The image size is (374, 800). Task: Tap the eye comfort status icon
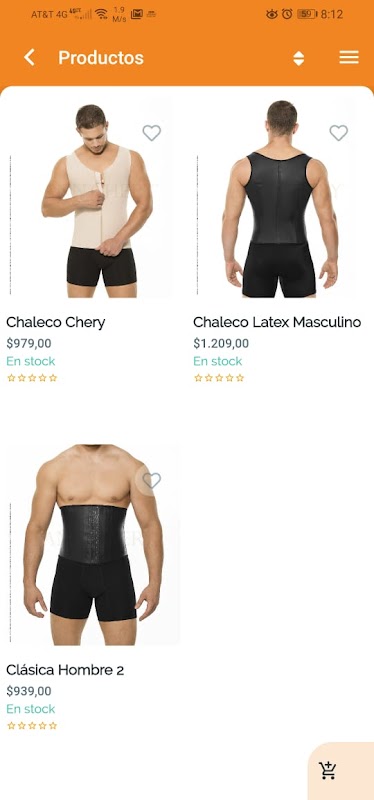click(x=272, y=14)
